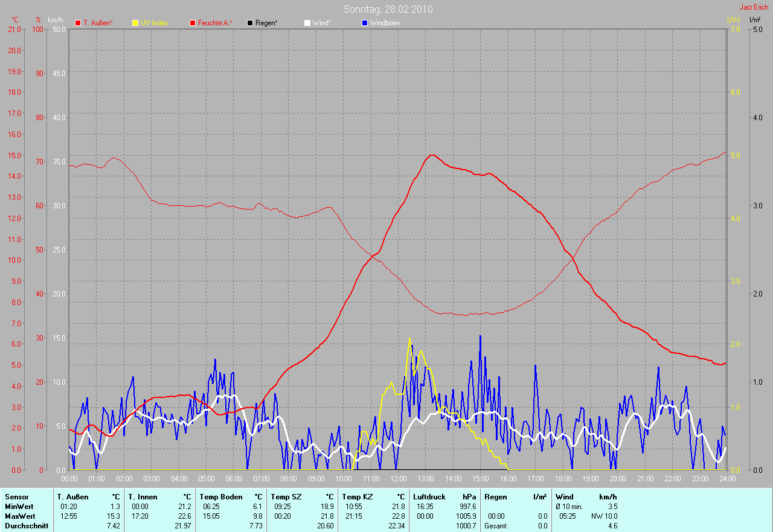The image size is (773, 532).
Task: Select the T. Außen average 7.42
Action: tap(113, 526)
